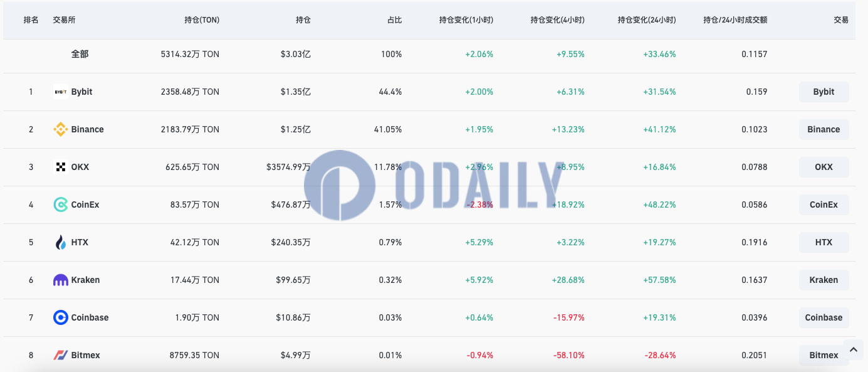The width and height of the screenshot is (868, 372).
Task: Open the Coinbase trade button
Action: pyautogui.click(x=824, y=317)
